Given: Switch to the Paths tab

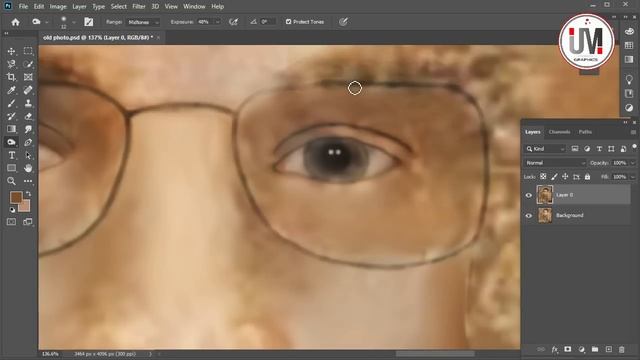Looking at the screenshot, I should point(585,132).
